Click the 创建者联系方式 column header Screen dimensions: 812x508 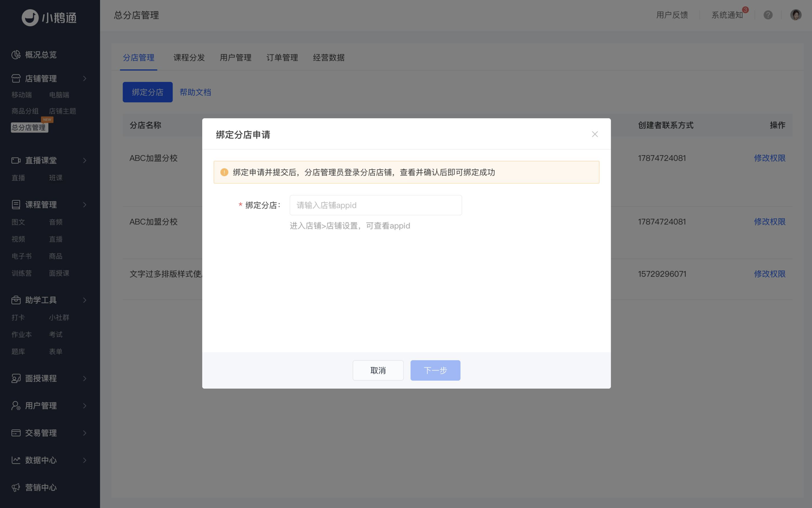665,125
